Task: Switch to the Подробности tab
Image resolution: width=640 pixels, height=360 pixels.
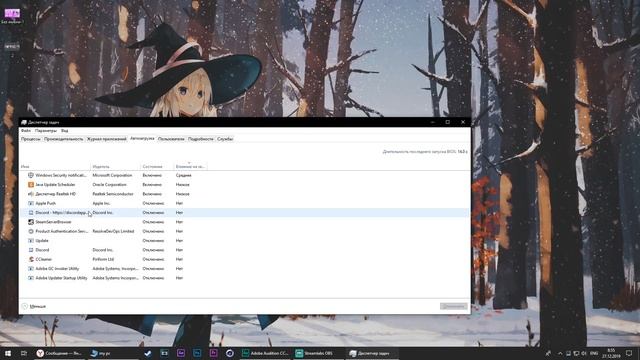Action: point(200,139)
